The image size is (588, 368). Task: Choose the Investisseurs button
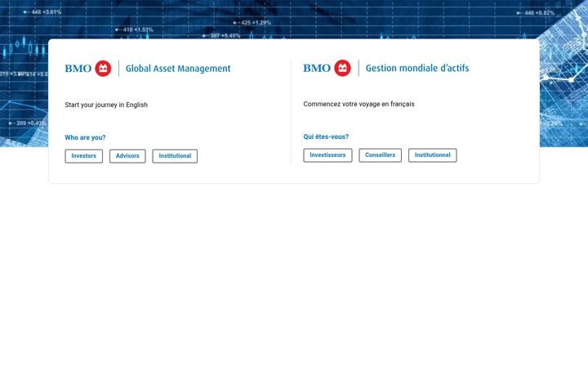(327, 155)
